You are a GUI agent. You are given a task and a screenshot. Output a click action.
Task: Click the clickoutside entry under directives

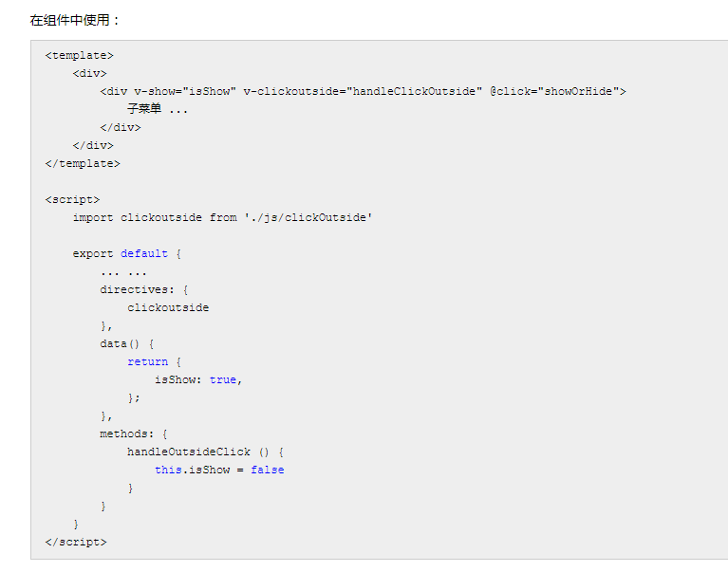[168, 307]
